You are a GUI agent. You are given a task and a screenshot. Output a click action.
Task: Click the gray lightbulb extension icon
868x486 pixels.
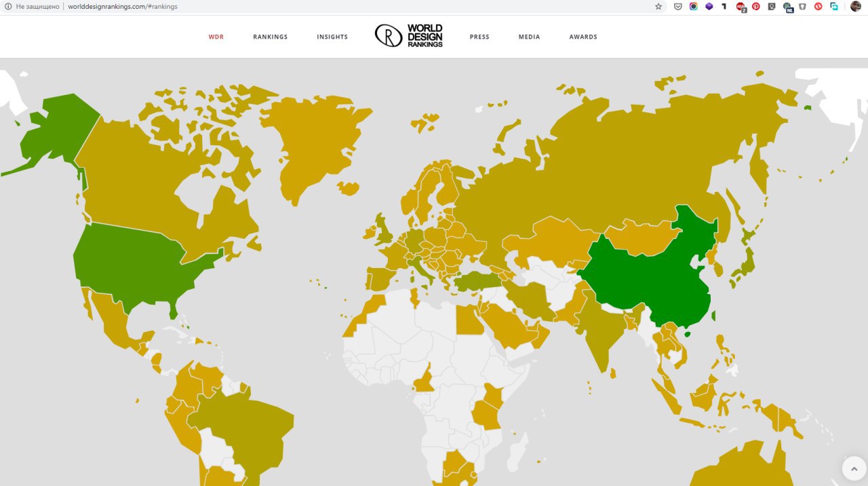(x=772, y=6)
